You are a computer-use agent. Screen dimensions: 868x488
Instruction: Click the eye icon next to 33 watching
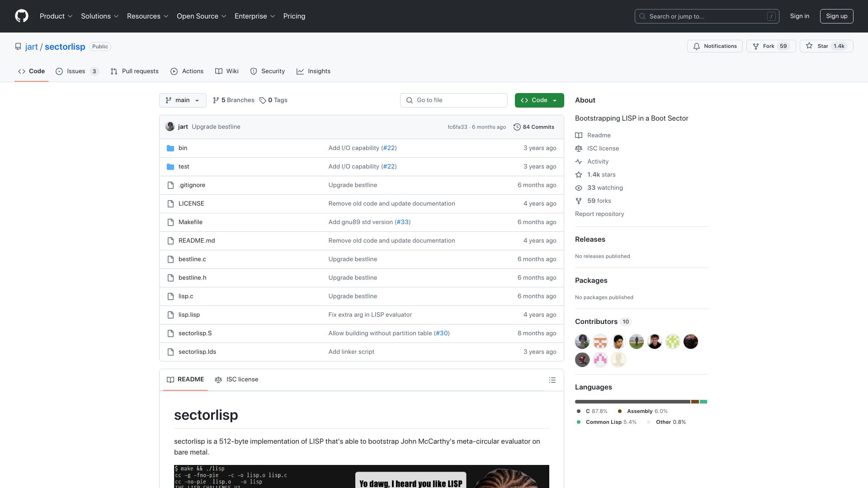pos(579,188)
